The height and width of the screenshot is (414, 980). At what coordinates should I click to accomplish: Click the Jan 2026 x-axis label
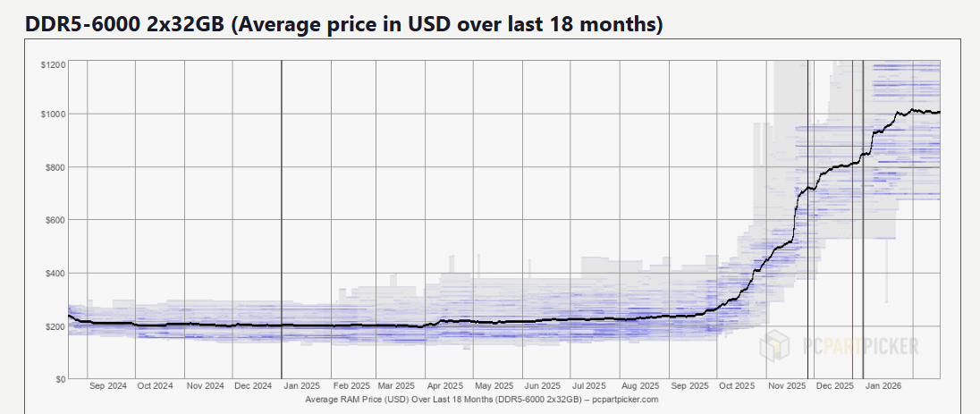pos(885,386)
